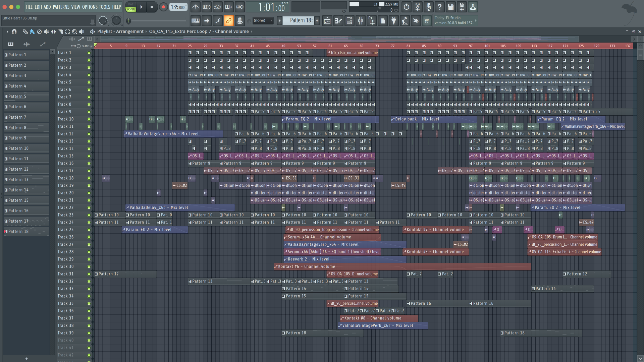Adjust the main volume knob
Screen dimensions: 644x362
[x=103, y=21]
